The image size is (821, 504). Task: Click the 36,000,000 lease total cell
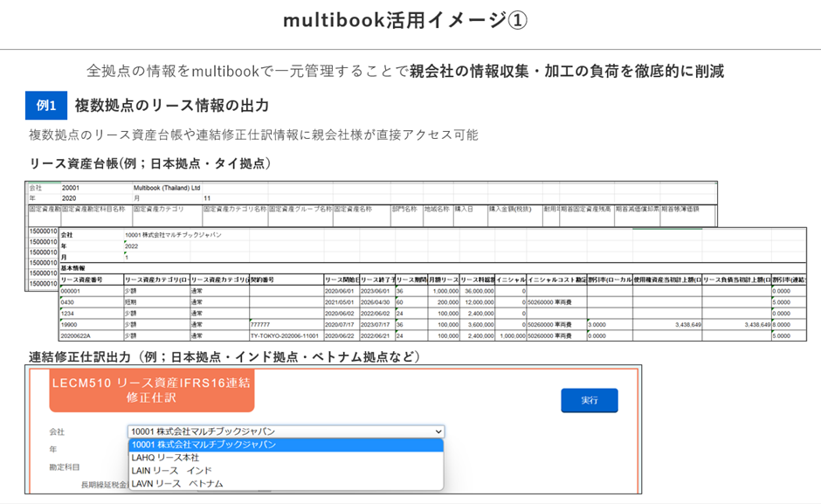477,291
